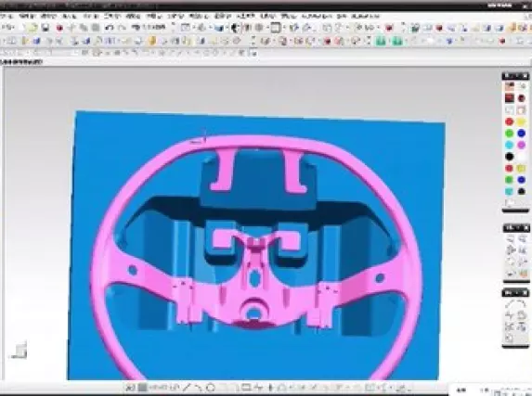Click the Undo arrow icon
532x396 pixels.
(x=110, y=28)
